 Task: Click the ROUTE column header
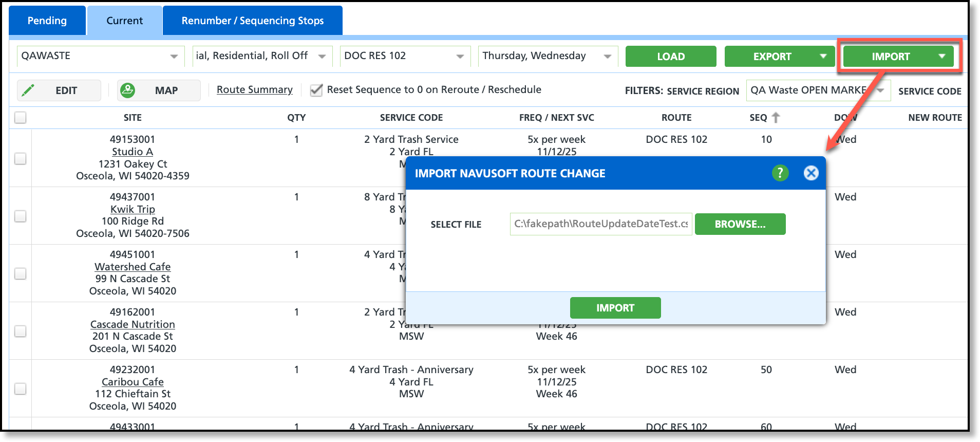click(676, 118)
